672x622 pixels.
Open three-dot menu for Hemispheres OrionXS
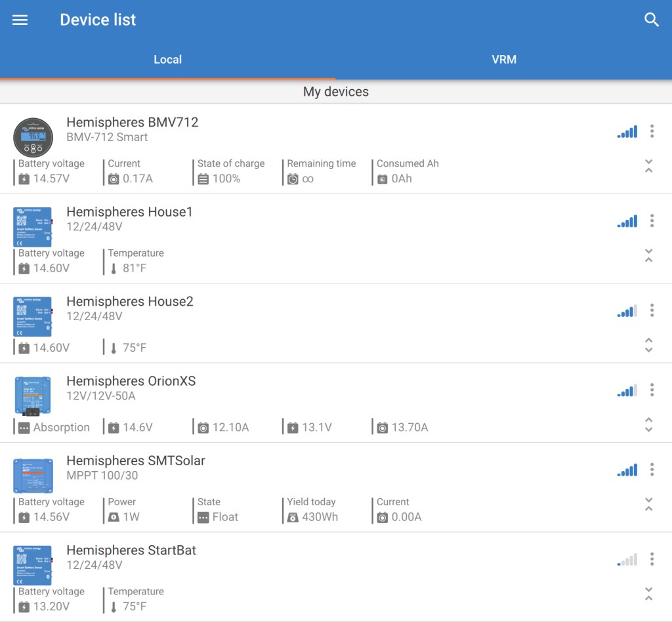coord(652,390)
